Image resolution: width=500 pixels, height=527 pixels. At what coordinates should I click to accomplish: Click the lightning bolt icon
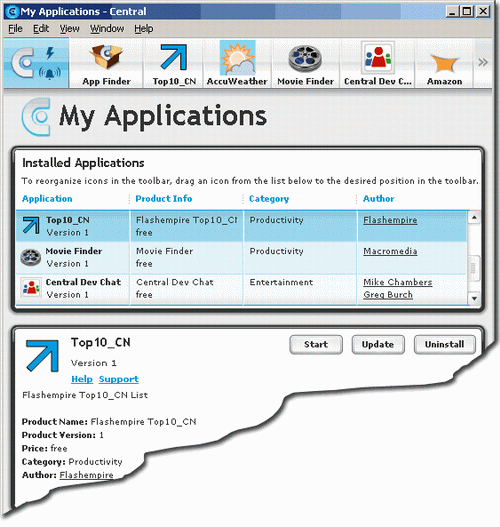click(50, 53)
